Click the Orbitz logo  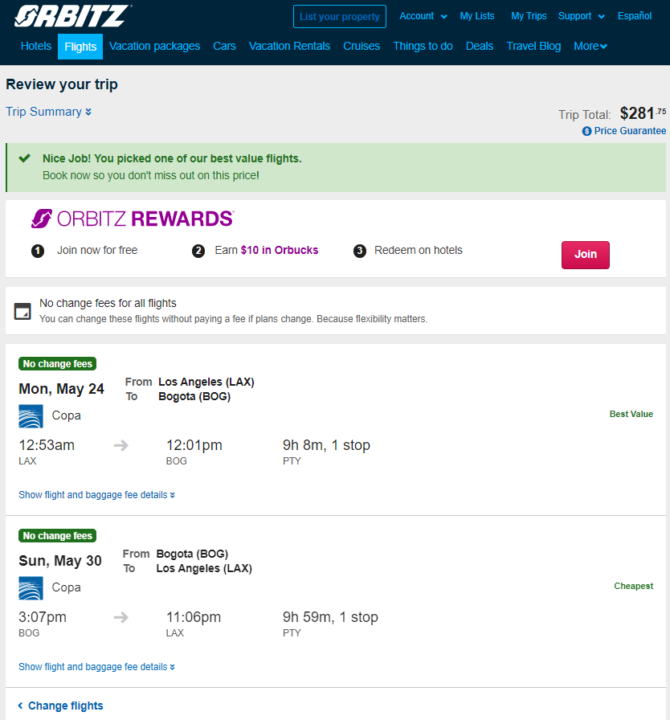pos(73,16)
